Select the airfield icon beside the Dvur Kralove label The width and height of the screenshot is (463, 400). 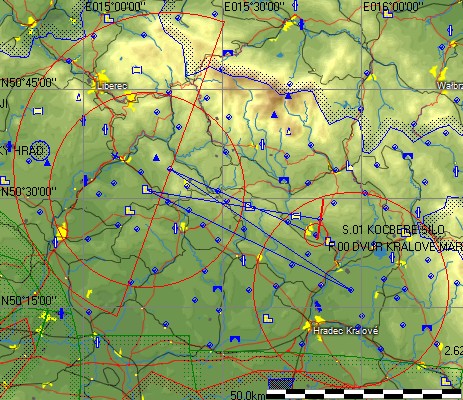(329, 241)
